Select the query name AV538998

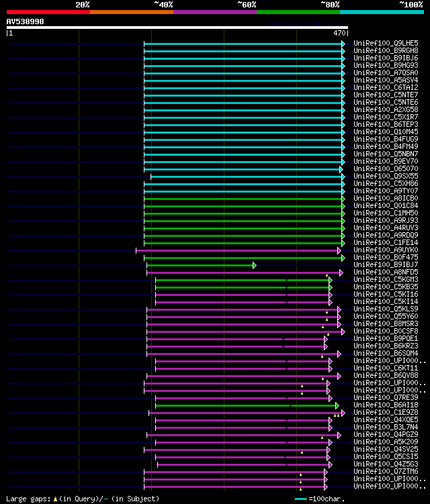[x=25, y=21]
